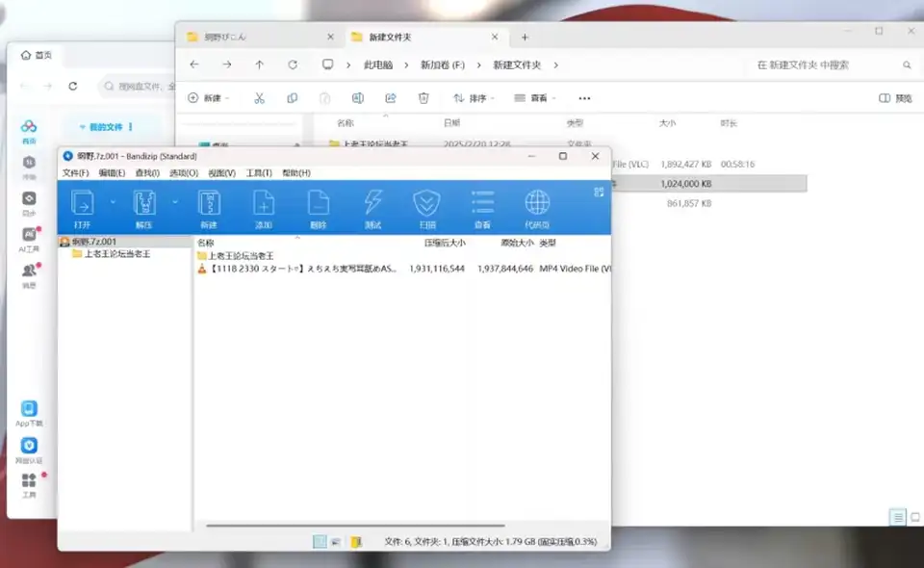Screen dimensions: 924x568
Task: Open the 文件(F) menu in Bandizip
Action: [x=75, y=172]
